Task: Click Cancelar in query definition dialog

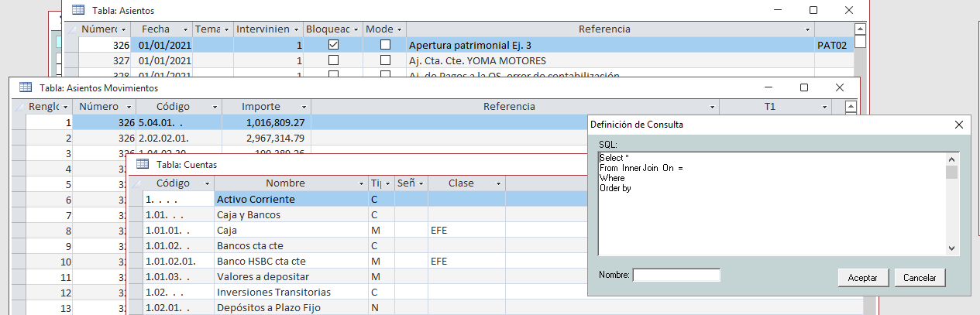Action: tap(920, 277)
